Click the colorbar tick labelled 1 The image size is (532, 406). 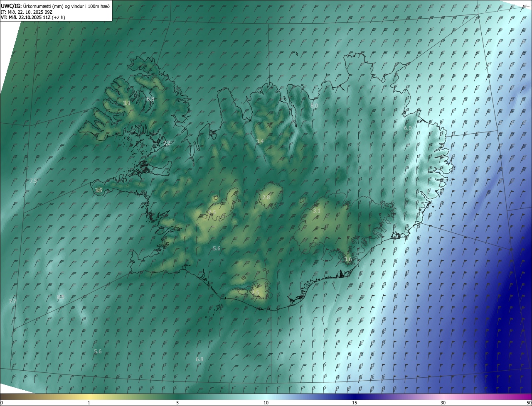point(89,403)
